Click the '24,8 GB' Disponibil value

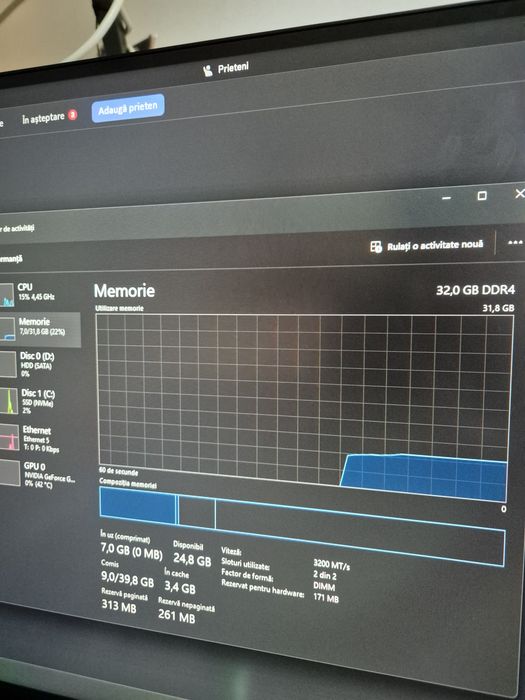pos(192,559)
